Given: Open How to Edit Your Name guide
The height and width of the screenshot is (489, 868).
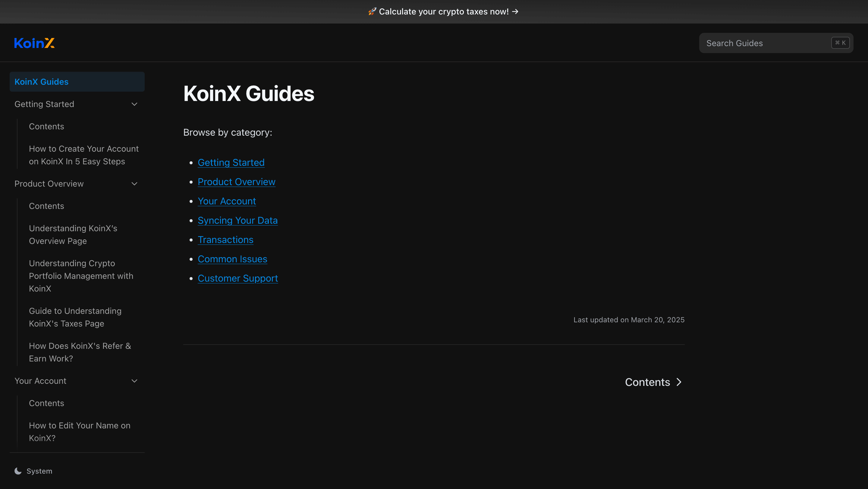Looking at the screenshot, I should point(80,432).
